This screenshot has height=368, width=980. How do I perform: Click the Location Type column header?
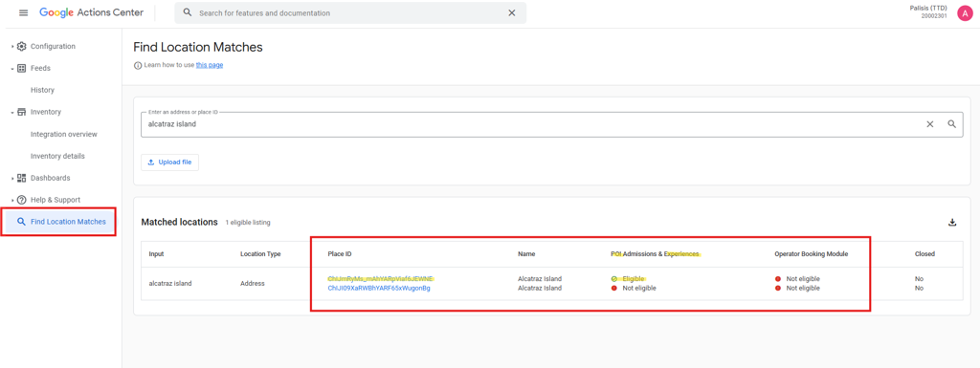[x=260, y=254]
